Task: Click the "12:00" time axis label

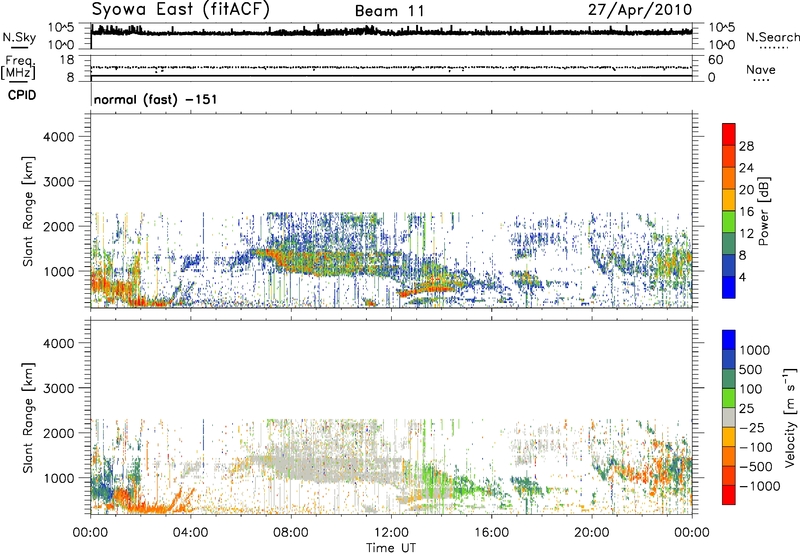Action: 391,533
